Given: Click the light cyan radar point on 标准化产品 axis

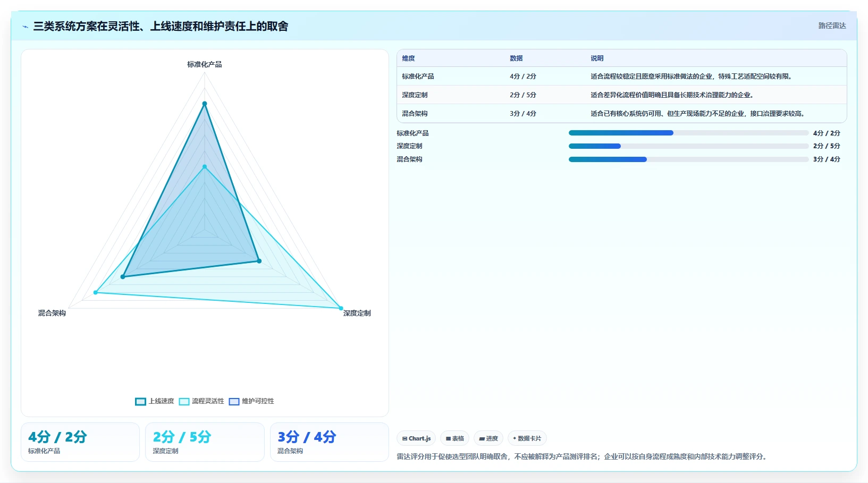Looking at the screenshot, I should click(204, 167).
